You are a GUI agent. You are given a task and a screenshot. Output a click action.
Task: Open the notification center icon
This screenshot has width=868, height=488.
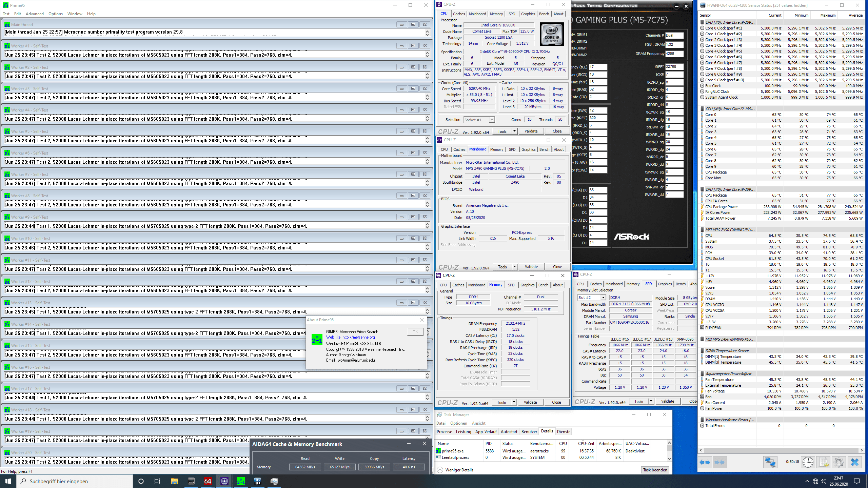pyautogui.click(x=857, y=481)
